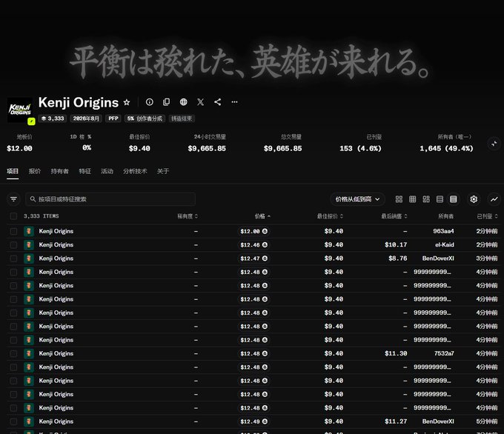Screen dimensions: 504x434
Task: Click the coin icon next to $12.47 price
Action: coord(265,258)
